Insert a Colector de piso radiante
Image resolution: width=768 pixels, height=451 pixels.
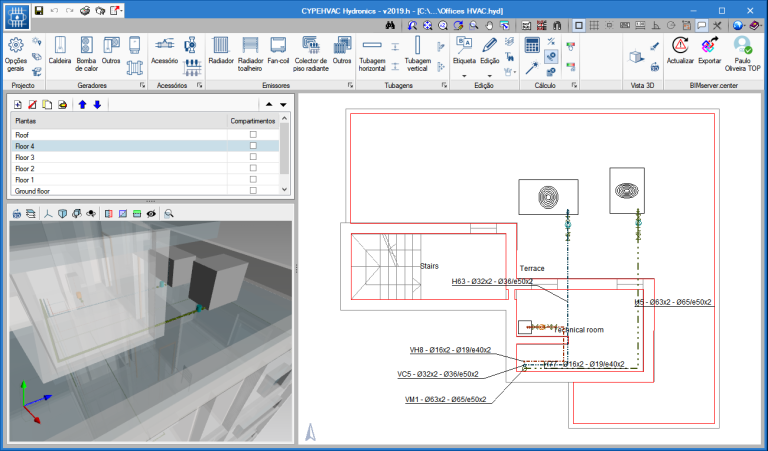coord(311,54)
